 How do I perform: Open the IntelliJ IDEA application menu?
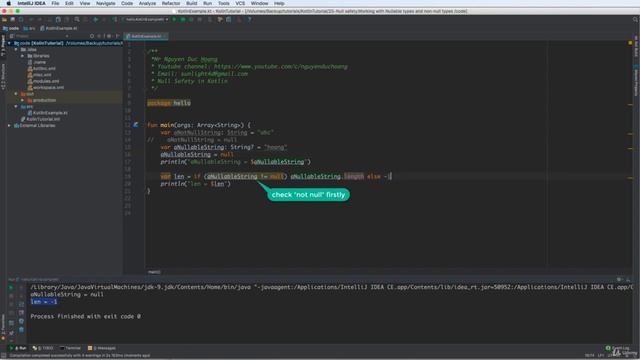[x=31, y=3]
